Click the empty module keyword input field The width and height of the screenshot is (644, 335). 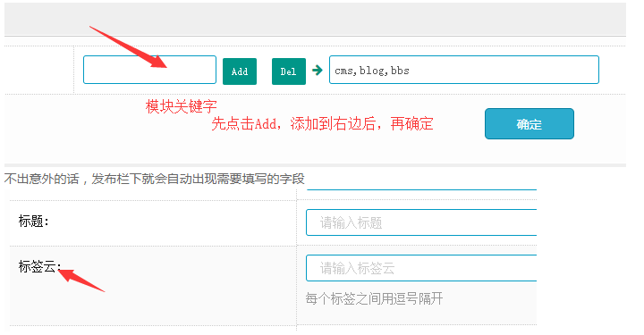pos(149,70)
